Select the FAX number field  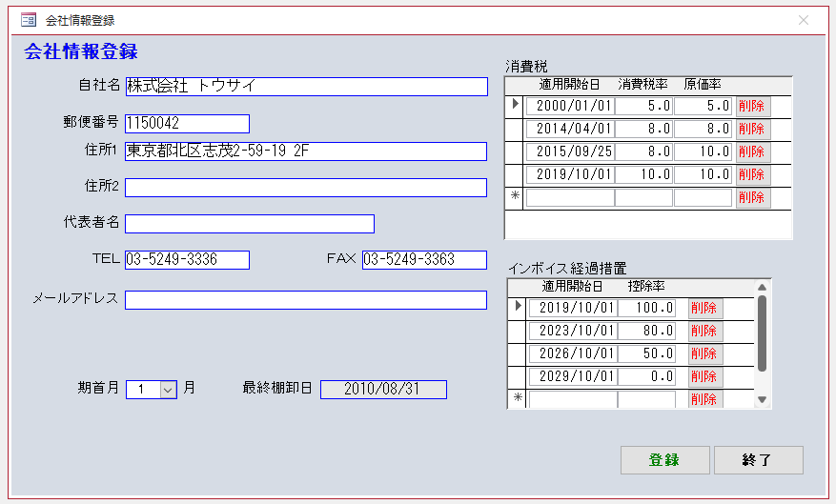pyautogui.click(x=424, y=260)
